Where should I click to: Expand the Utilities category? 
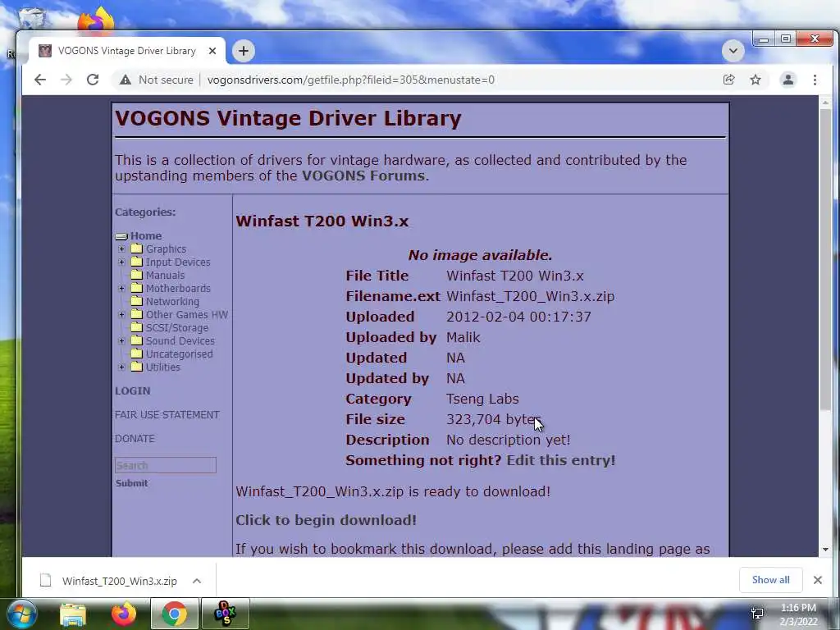pos(121,367)
